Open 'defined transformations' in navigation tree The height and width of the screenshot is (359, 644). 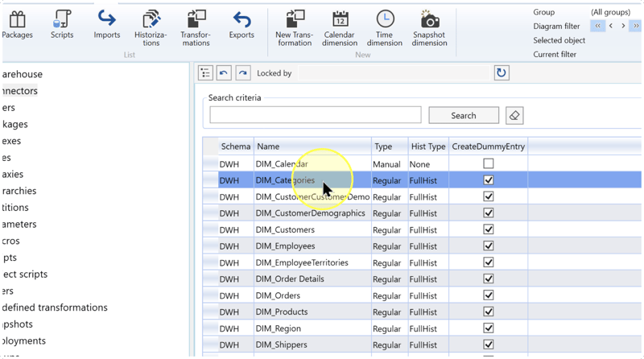(x=55, y=307)
